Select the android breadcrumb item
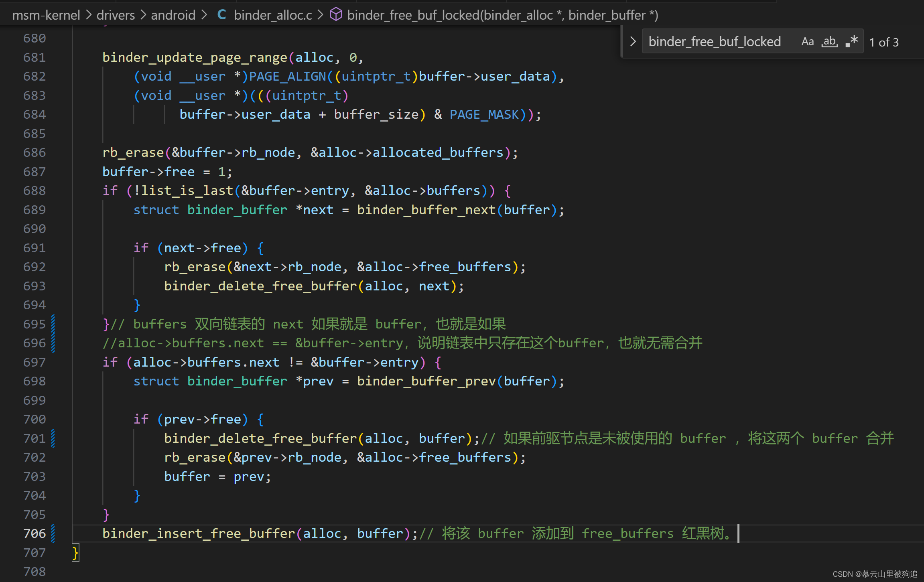924x582 pixels. coord(173,15)
